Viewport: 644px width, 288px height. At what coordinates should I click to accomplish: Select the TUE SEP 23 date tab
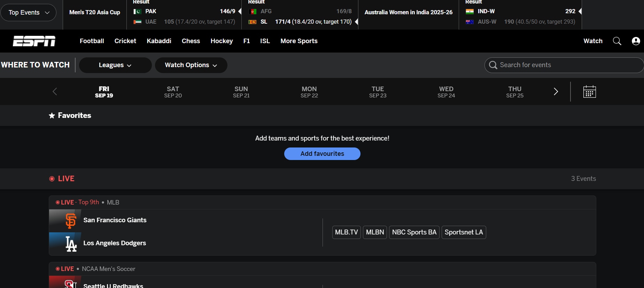[378, 92]
